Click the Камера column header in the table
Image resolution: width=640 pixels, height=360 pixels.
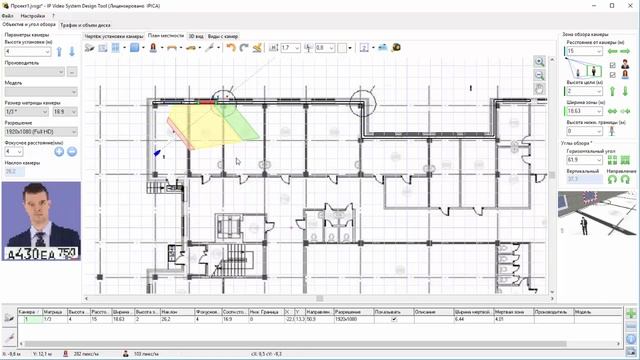30,312
